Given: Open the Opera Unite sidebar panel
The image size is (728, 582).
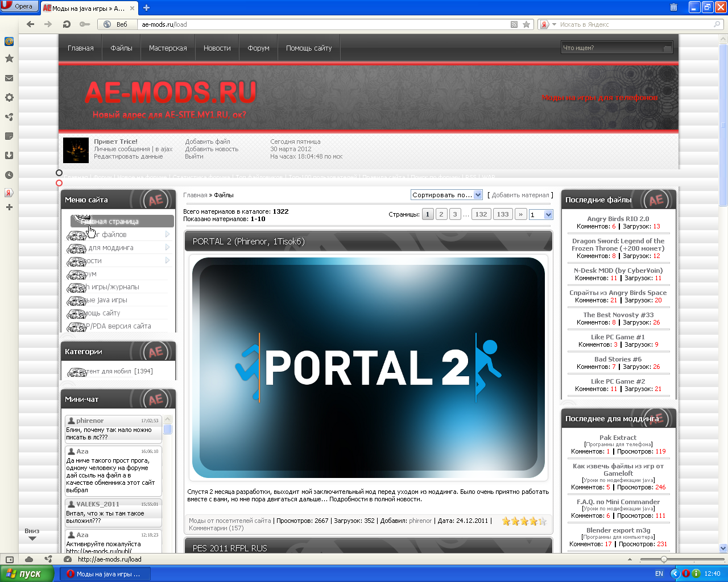Looking at the screenshot, I should click(9, 117).
